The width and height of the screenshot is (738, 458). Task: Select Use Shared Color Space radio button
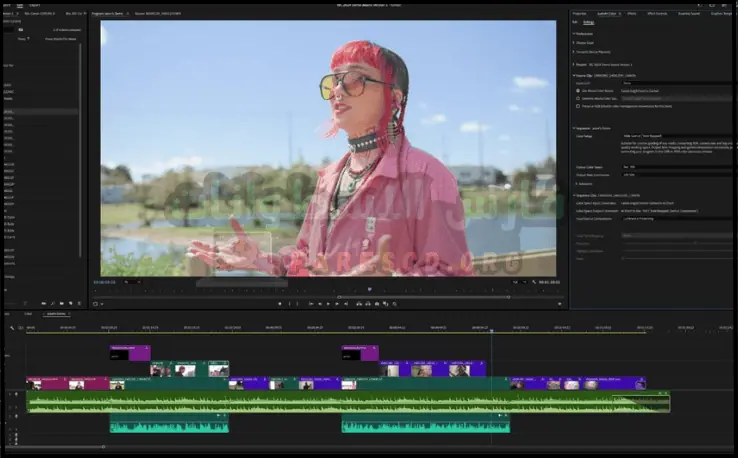tap(577, 90)
